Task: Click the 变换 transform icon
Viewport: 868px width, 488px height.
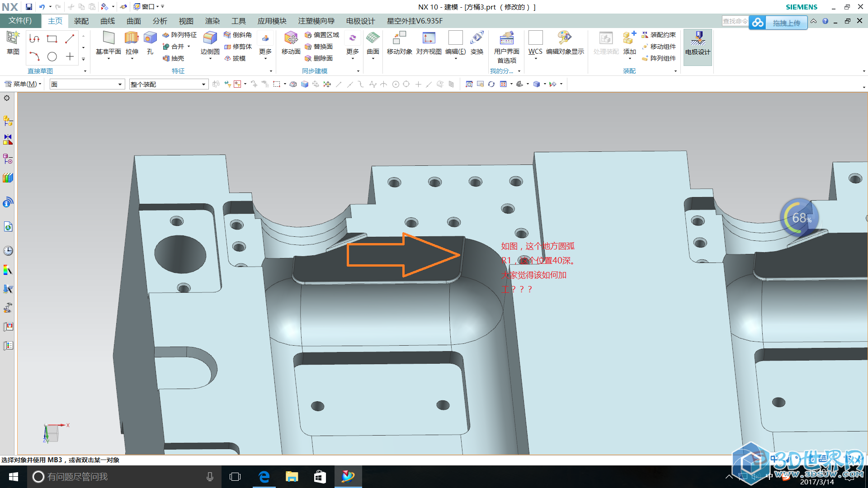Action: (x=477, y=38)
